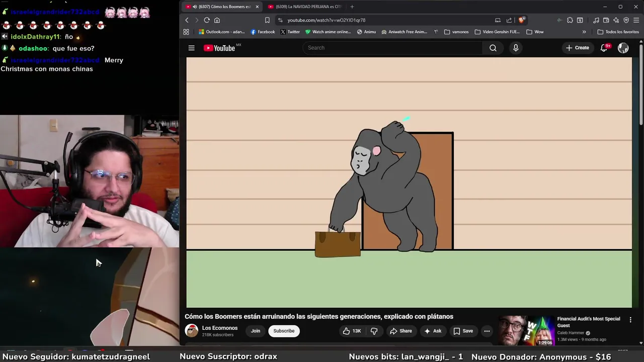
Task: Open 'Financial Audit's Most Special Guest' title
Action: pyautogui.click(x=589, y=322)
